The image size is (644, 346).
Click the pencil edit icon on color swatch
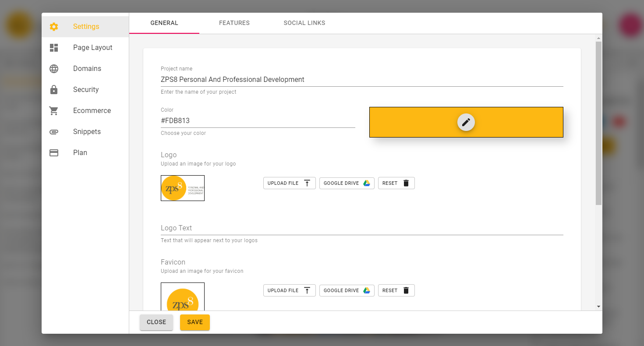point(466,122)
